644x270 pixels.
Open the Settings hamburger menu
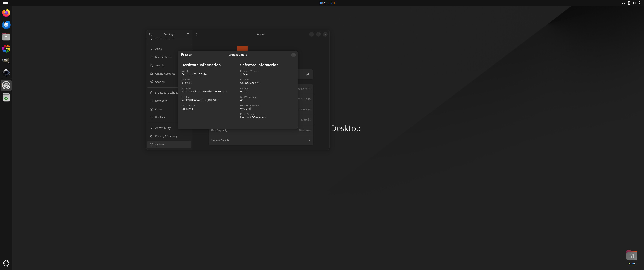tap(188, 34)
